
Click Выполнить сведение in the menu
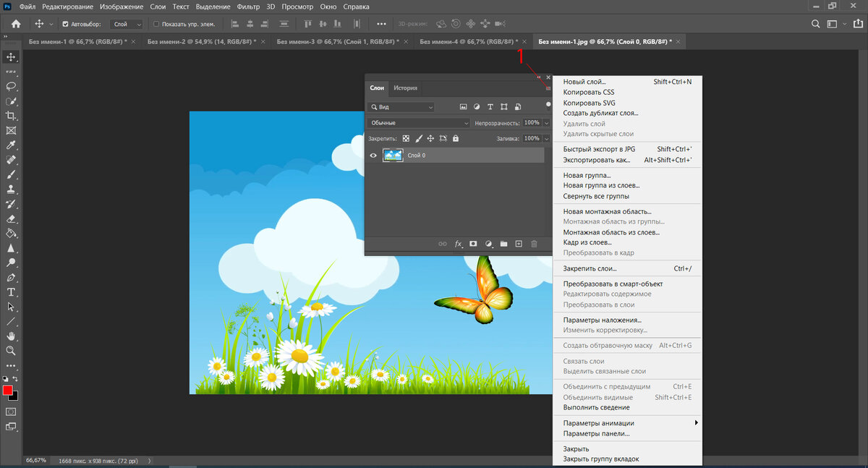point(596,407)
